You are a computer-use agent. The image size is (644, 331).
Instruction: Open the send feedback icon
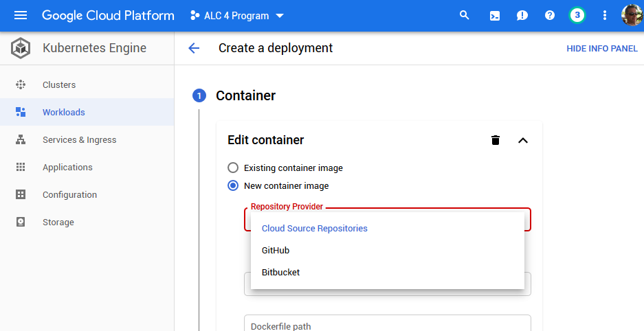tap(522, 16)
